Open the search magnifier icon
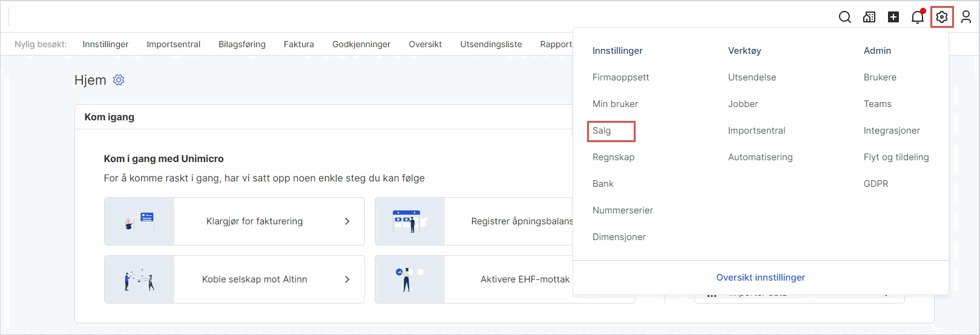 tap(845, 17)
